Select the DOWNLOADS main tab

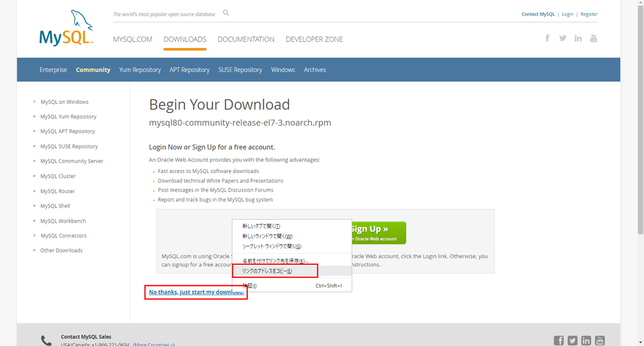point(185,39)
